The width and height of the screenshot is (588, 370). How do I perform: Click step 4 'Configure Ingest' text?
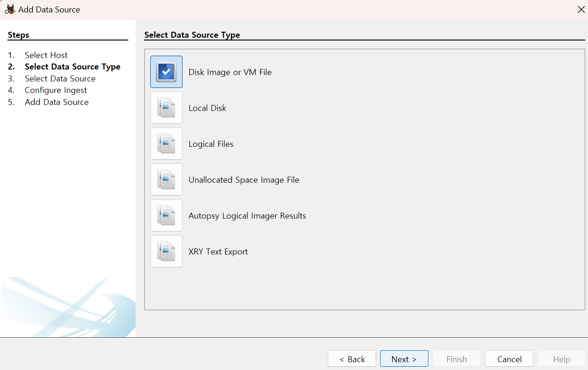pyautogui.click(x=56, y=90)
